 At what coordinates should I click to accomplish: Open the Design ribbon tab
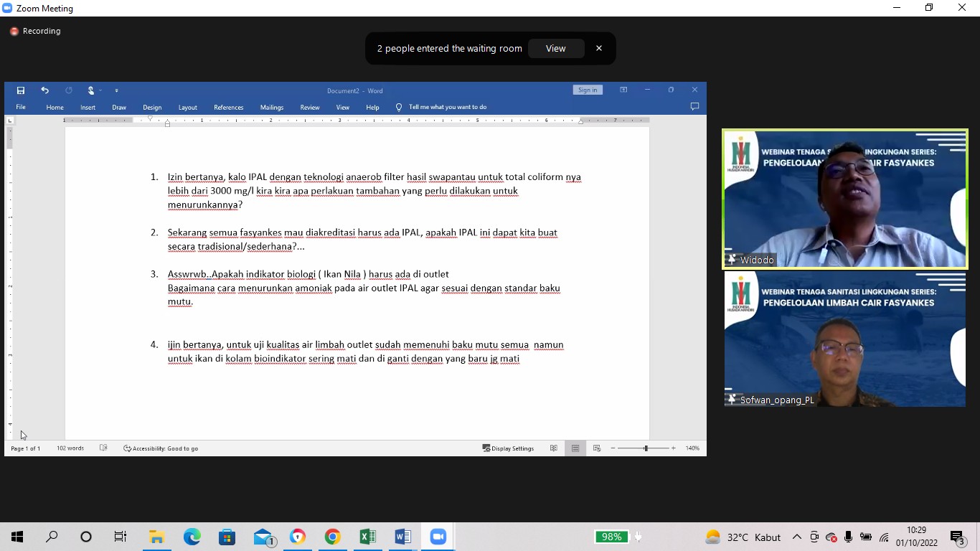(152, 107)
